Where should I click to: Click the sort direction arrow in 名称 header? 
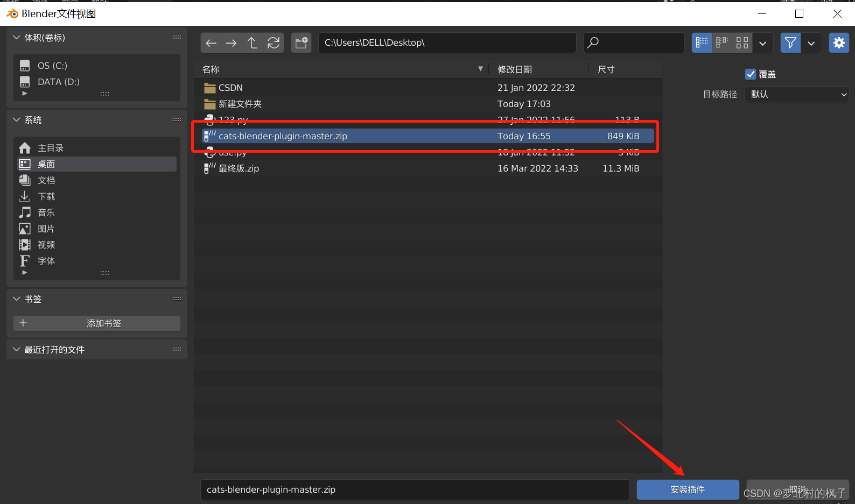(x=480, y=69)
